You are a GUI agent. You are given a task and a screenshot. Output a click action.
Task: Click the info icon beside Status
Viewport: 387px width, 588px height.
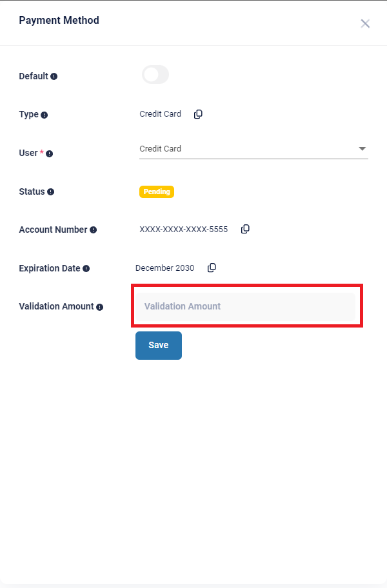point(50,192)
